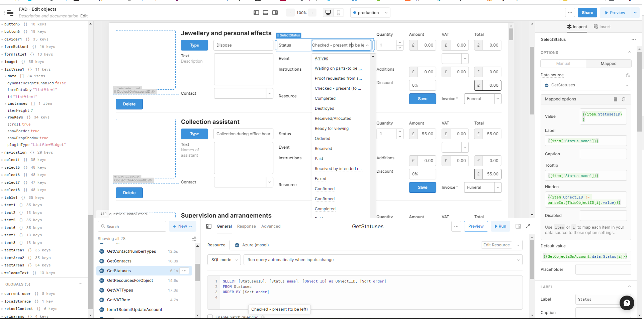644x319 pixels.
Task: Click the Placeholder input field
Action: coord(603,269)
